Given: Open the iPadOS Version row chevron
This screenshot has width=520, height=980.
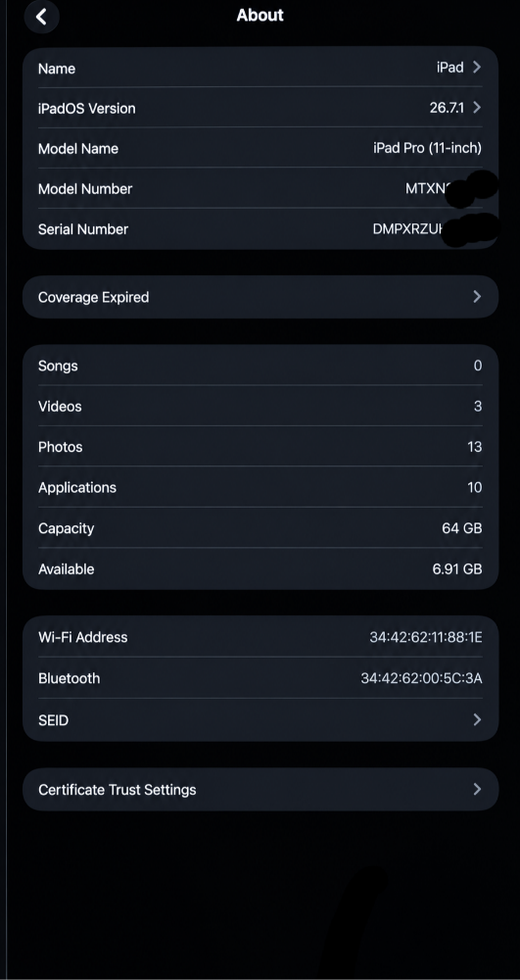Looking at the screenshot, I should [x=477, y=108].
